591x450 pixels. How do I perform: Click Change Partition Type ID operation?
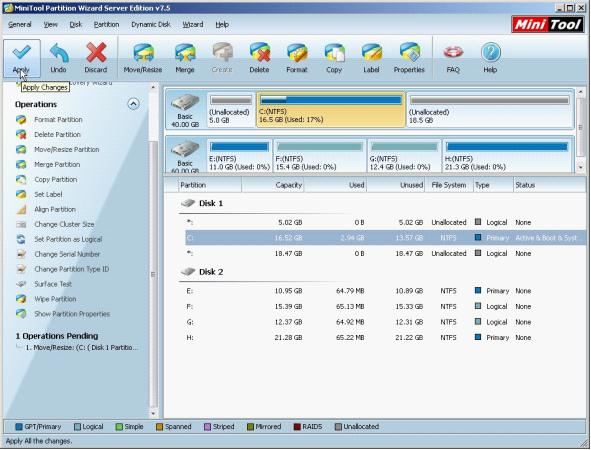coord(72,269)
